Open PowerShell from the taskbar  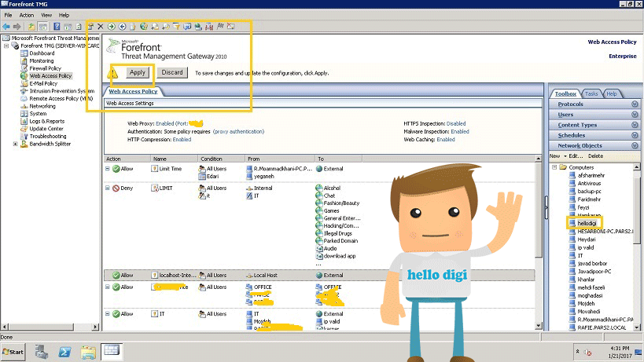[64, 352]
